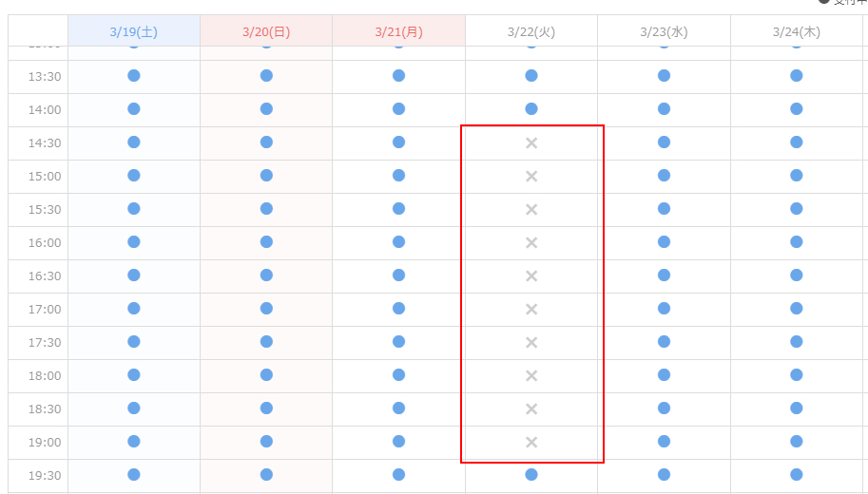Click the 3/20(日) column header
This screenshot has height=494, width=868.
tap(266, 32)
